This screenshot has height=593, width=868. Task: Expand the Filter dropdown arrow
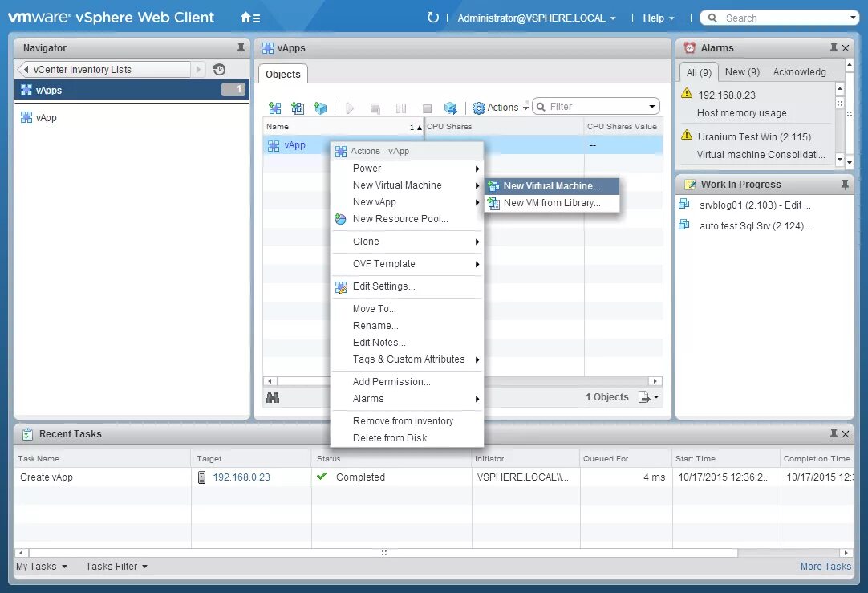(653, 106)
